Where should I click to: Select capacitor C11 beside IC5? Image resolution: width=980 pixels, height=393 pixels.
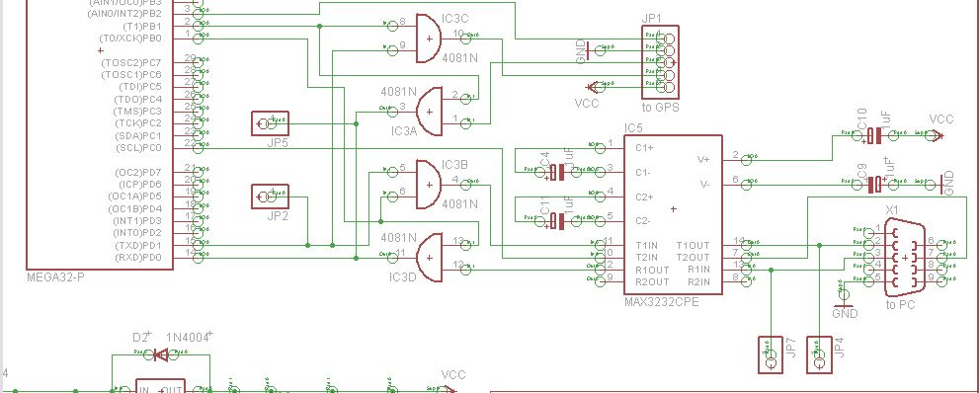coord(557,220)
